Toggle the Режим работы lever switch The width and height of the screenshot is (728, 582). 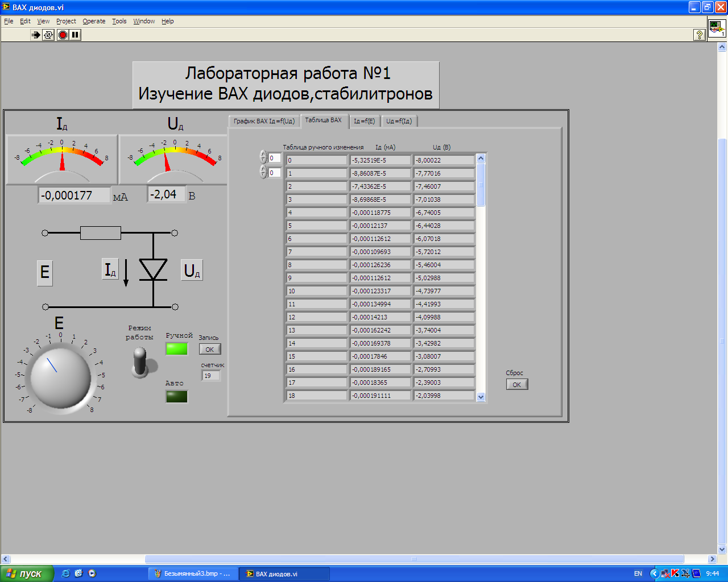[x=140, y=363]
